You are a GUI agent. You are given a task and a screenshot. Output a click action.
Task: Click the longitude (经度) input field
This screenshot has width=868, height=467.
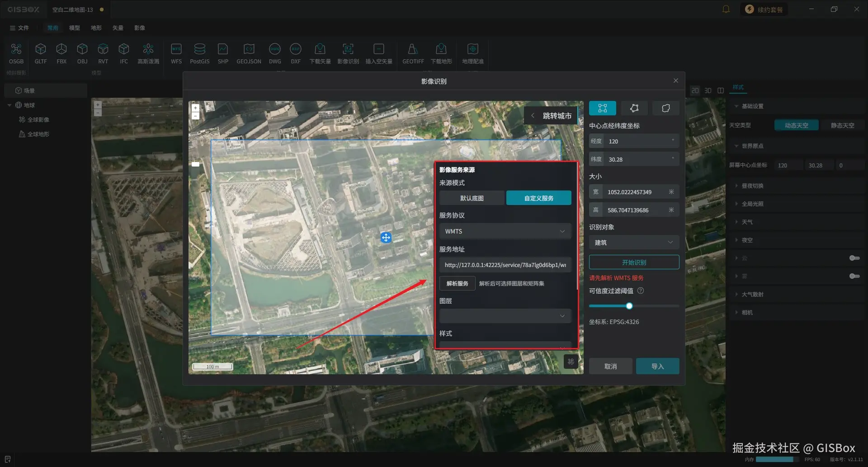pyautogui.click(x=634, y=141)
